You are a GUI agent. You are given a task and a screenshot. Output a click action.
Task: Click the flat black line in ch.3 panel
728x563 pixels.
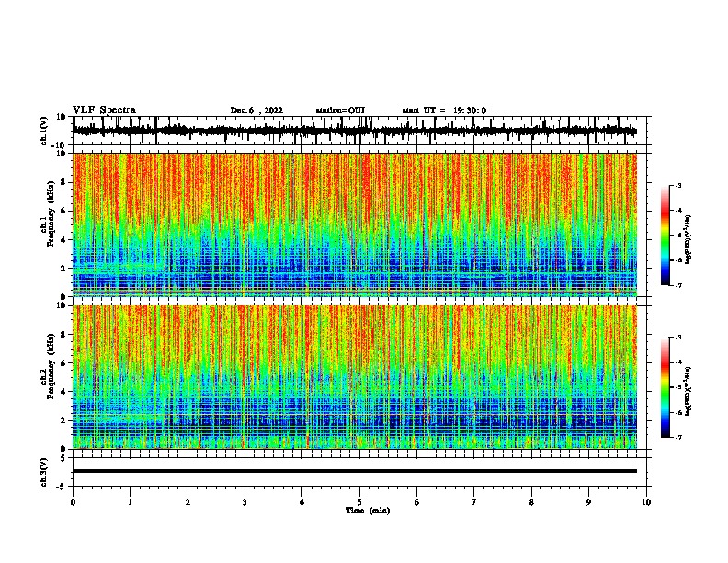(x=354, y=471)
